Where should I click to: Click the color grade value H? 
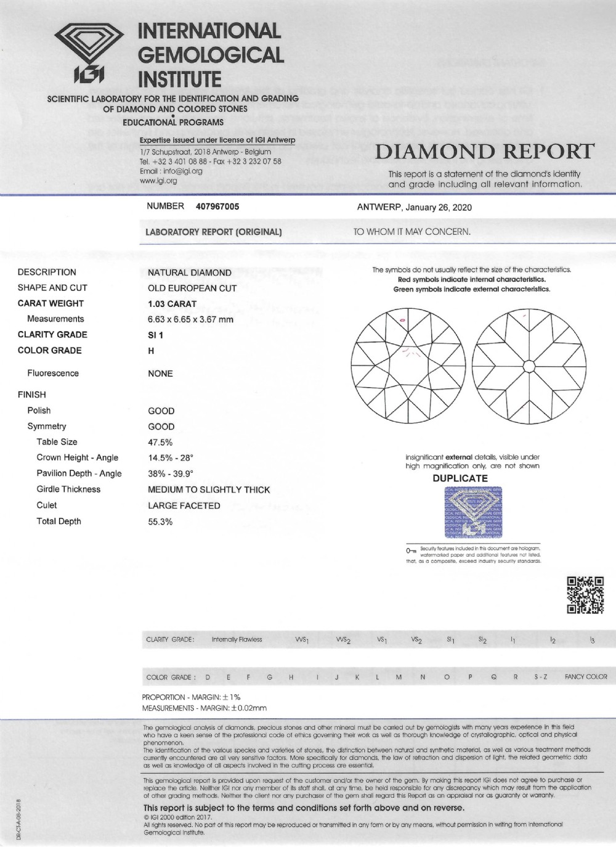point(151,351)
